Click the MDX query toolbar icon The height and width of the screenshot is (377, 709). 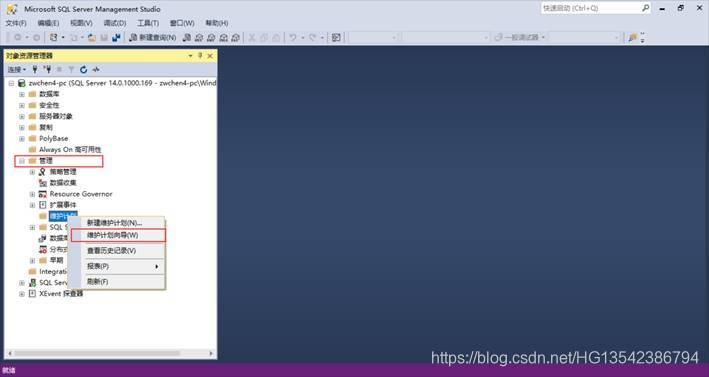(199, 38)
